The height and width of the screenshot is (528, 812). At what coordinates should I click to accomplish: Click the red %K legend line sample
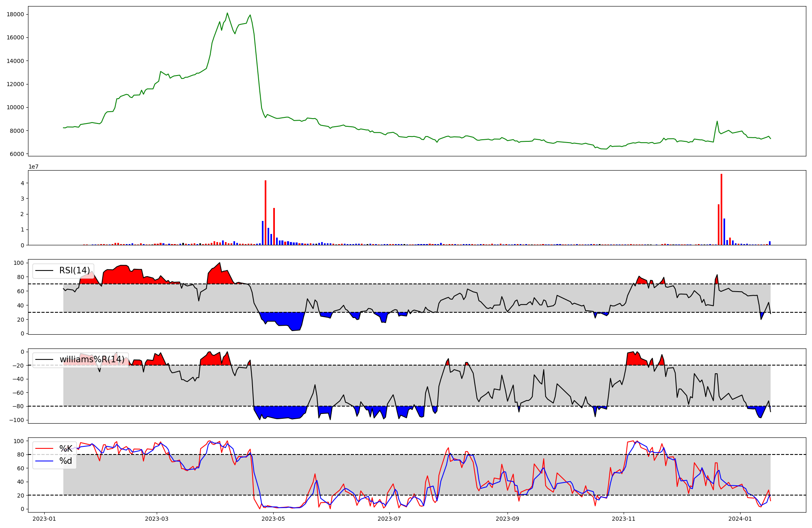coord(44,449)
